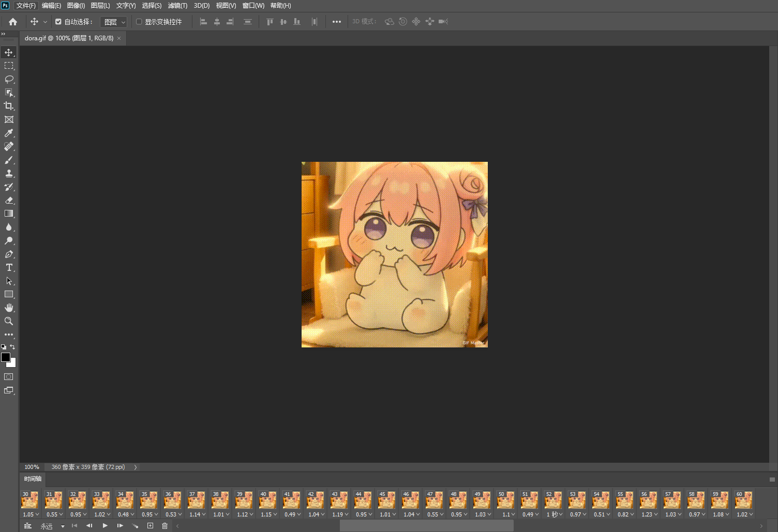Select the Zoom tool
Image resolution: width=778 pixels, height=532 pixels.
tap(9, 321)
